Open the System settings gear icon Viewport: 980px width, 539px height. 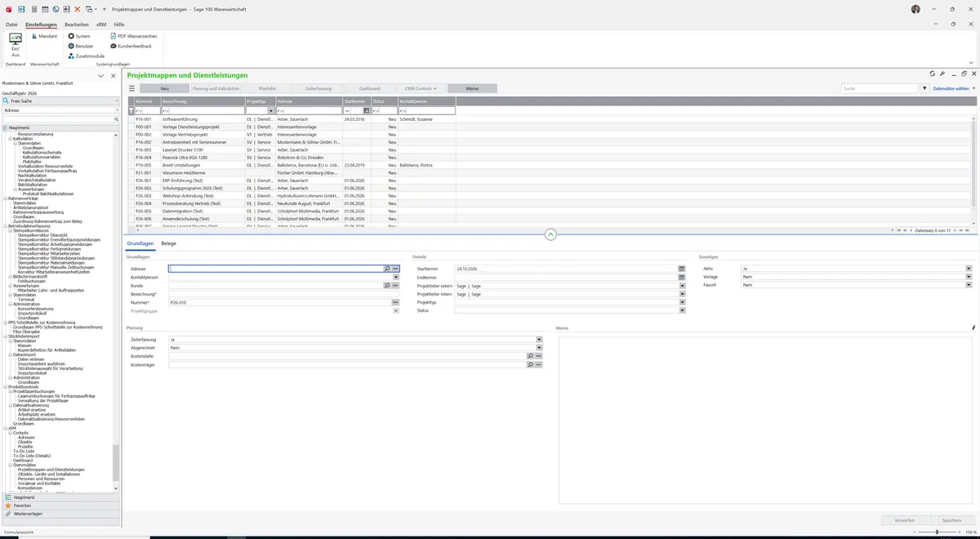tap(71, 36)
